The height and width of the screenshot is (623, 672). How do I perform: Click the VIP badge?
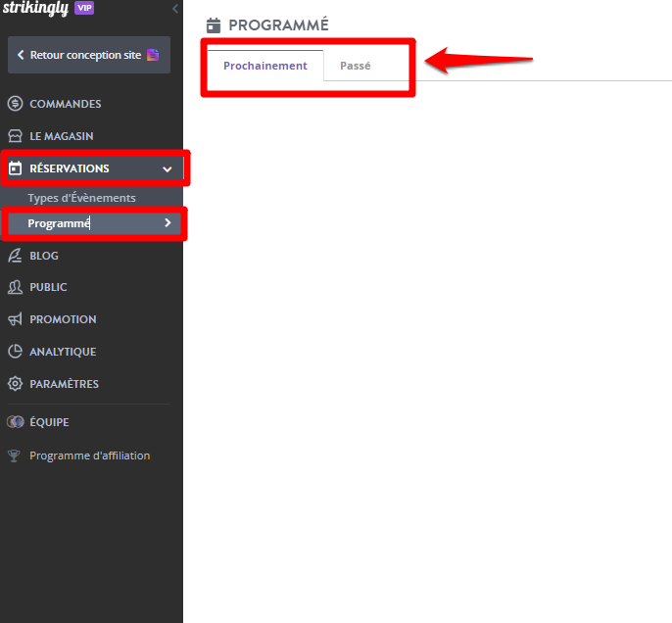tap(84, 8)
